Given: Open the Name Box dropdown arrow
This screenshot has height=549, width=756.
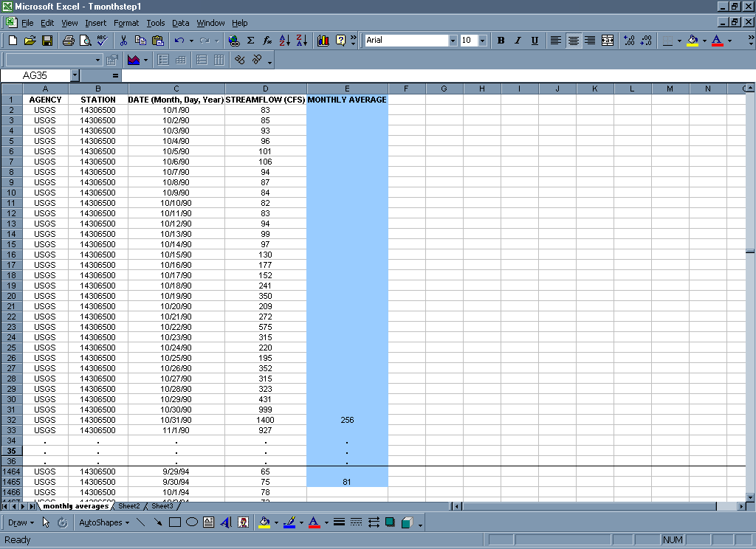Looking at the screenshot, I should coord(75,75).
